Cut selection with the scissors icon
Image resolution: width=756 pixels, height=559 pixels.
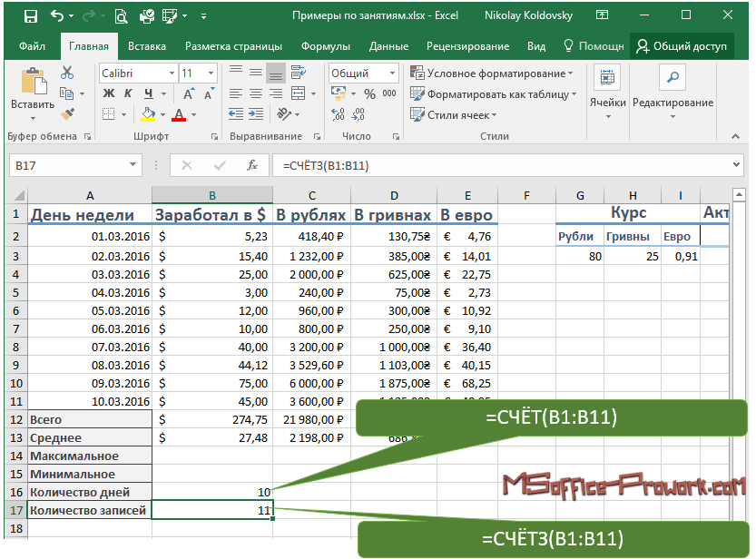[x=67, y=73]
